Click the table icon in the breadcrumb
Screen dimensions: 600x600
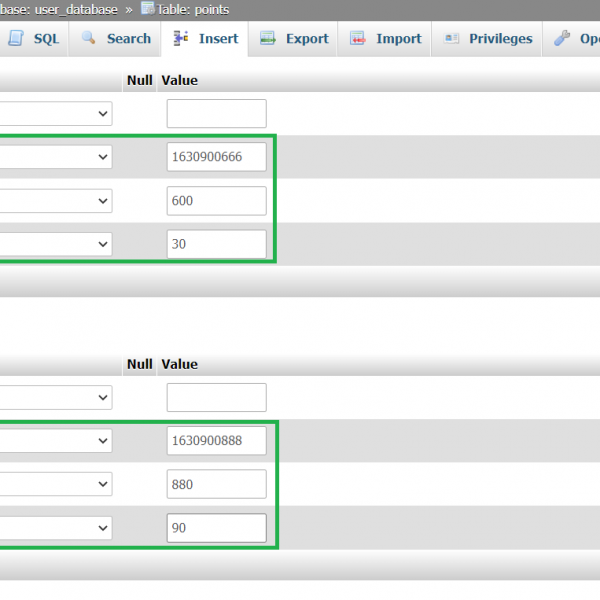(148, 9)
